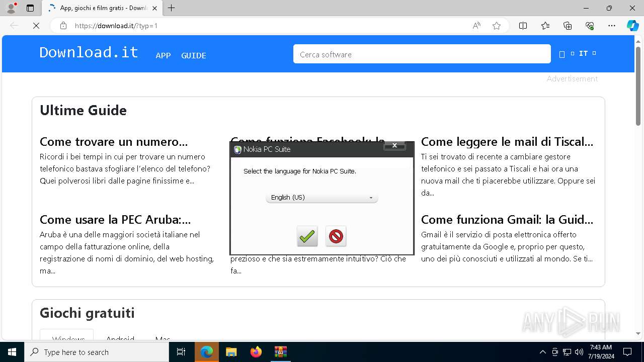The image size is (644, 362).
Task: Click the Giochi gratuiti heading
Action: coord(87,313)
